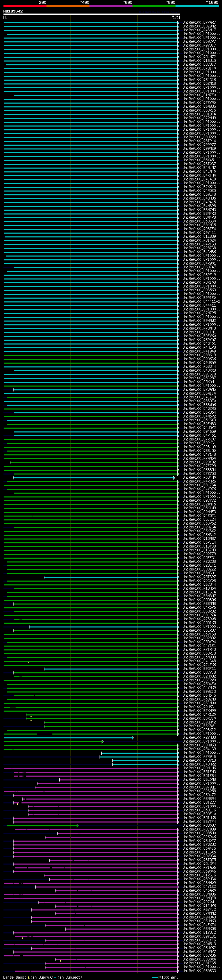
Task: Select hit label UniRef100_Q386J9
Action: (199, 355)
